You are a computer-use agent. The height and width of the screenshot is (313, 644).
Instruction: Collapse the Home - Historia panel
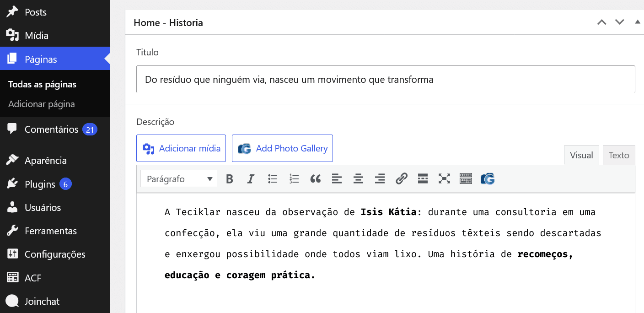pyautogui.click(x=638, y=22)
